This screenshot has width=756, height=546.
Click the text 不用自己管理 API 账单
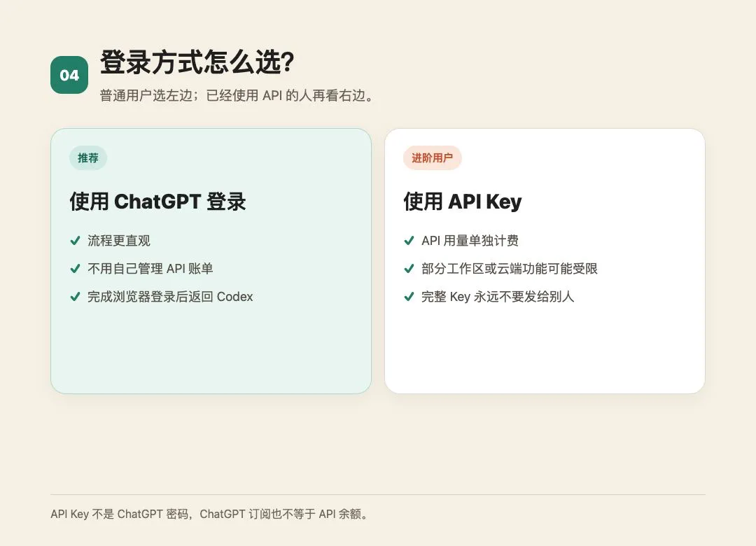coord(150,268)
